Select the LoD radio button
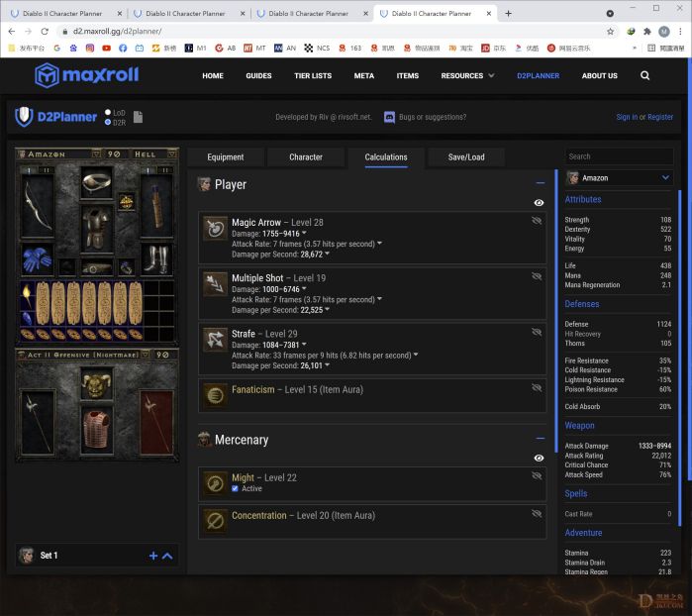This screenshot has width=692, height=616. [x=108, y=112]
